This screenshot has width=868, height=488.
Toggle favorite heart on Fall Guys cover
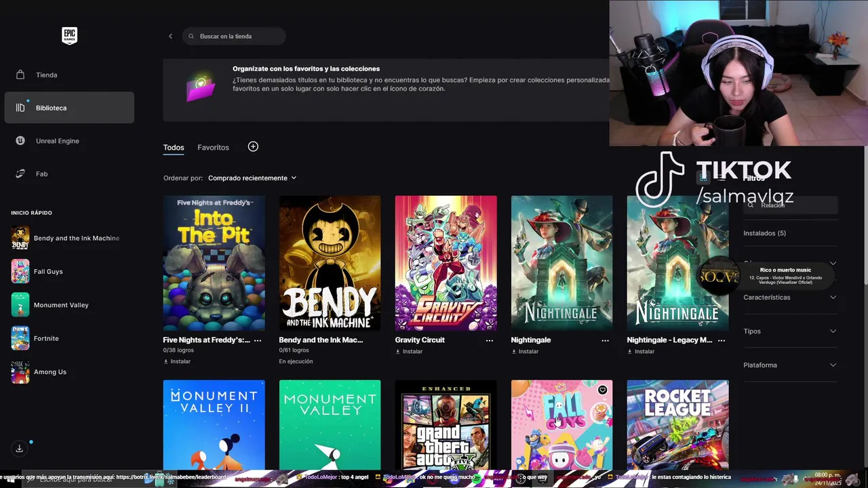coord(602,390)
